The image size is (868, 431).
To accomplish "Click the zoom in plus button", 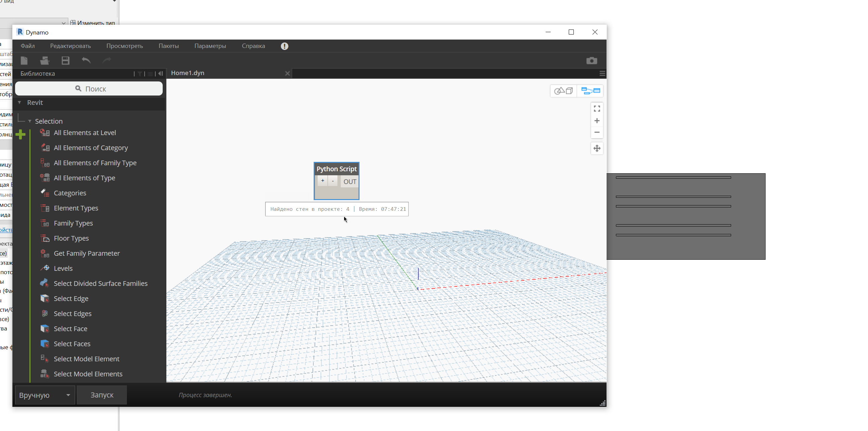I will coord(597,121).
